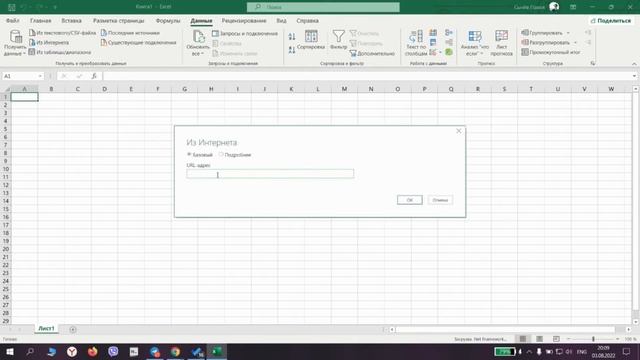640x360 pixels.
Task: Click the zoom in plus button
Action: tap(618, 339)
